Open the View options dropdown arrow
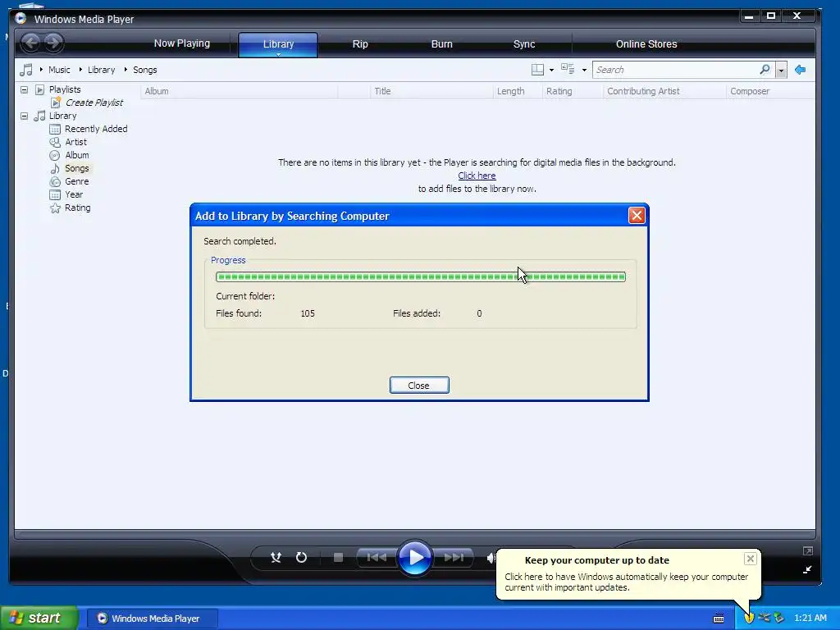This screenshot has height=630, width=840. point(584,71)
